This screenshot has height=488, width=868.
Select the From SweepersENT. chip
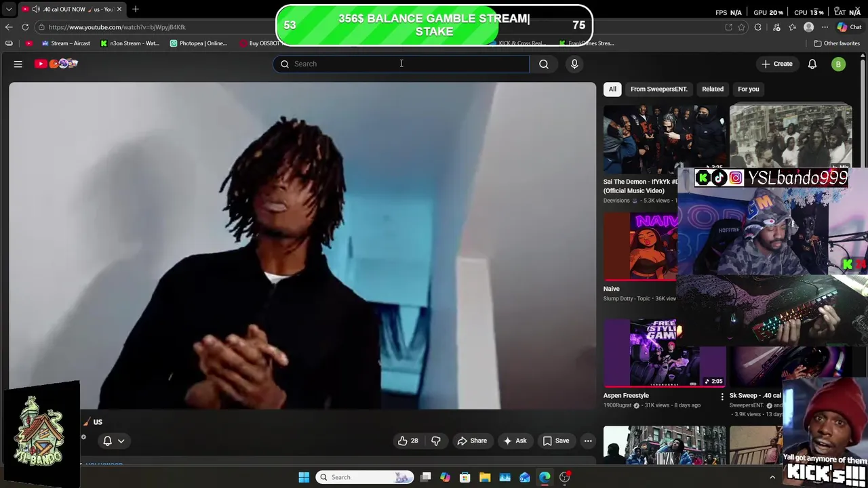coord(658,89)
